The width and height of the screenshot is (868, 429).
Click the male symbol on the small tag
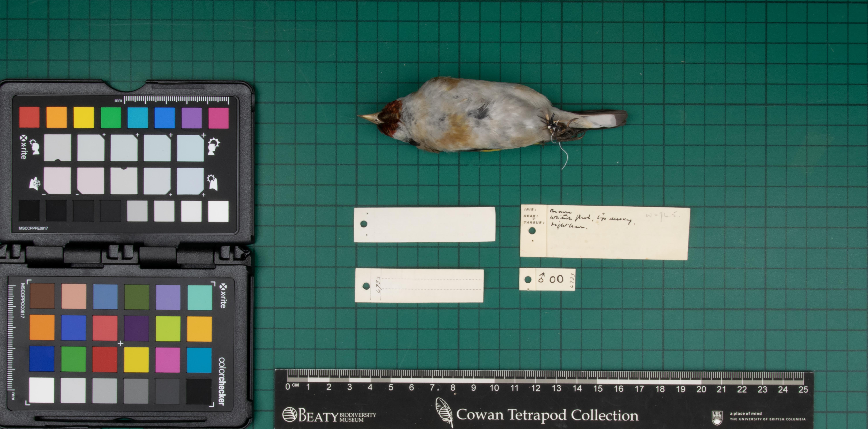tap(542, 278)
